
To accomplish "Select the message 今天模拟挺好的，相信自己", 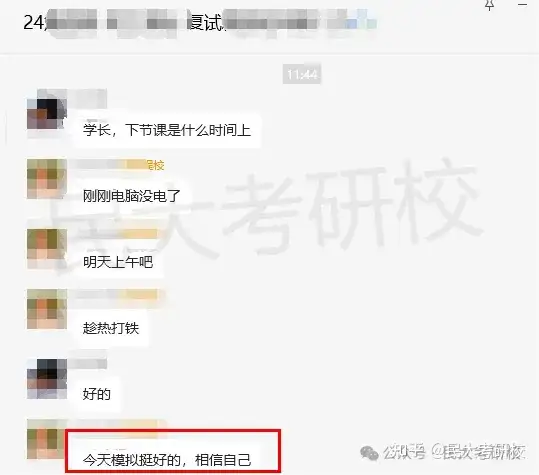I will [x=167, y=460].
